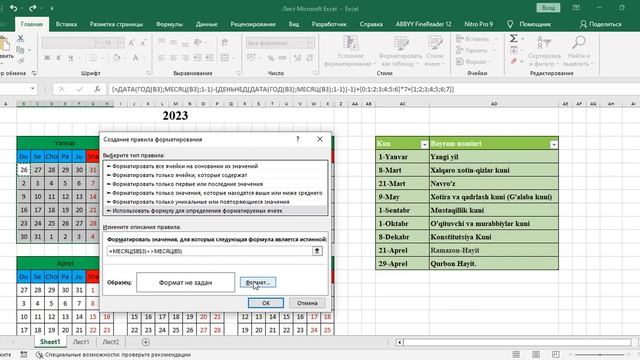Click the fx insert function icon

(x=97, y=89)
